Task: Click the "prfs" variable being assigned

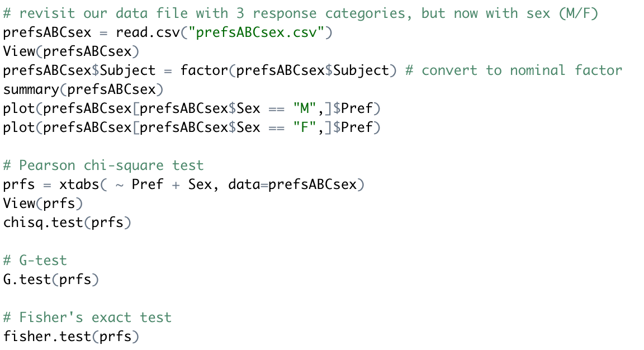Action: (19, 185)
